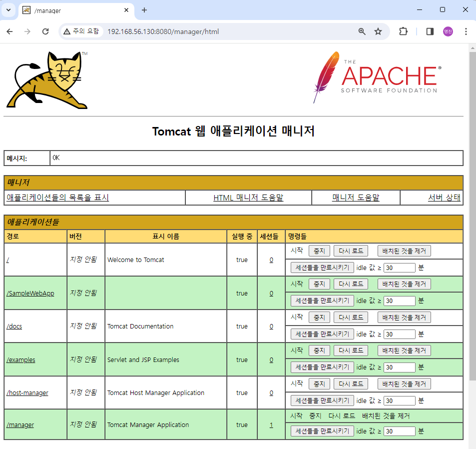
Task: Reload the /docs application
Action: 351,317
